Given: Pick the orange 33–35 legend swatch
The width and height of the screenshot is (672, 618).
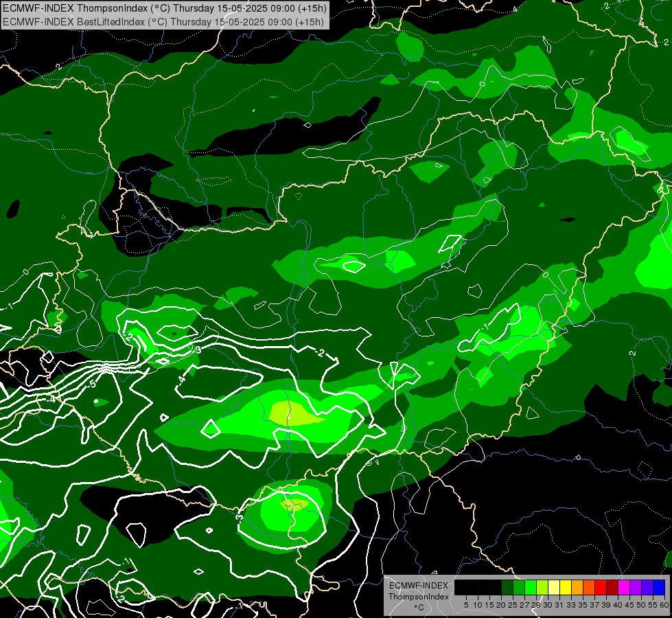Looking at the screenshot, I should tap(577, 588).
